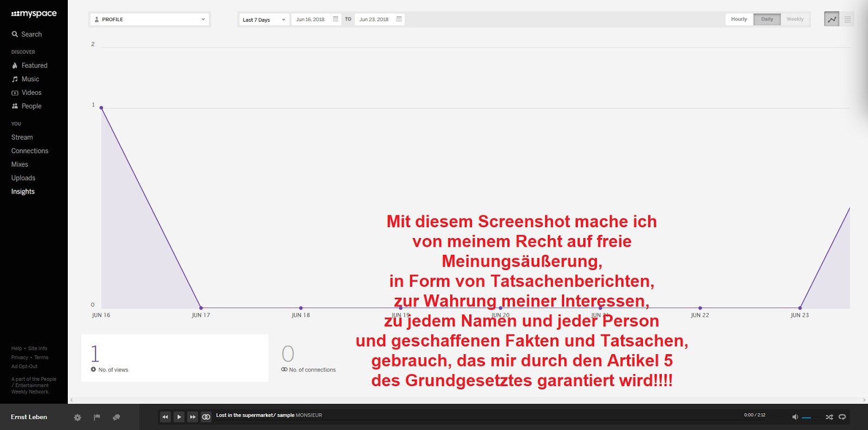Select Daily granularity
The width and height of the screenshot is (868, 430).
767,19
